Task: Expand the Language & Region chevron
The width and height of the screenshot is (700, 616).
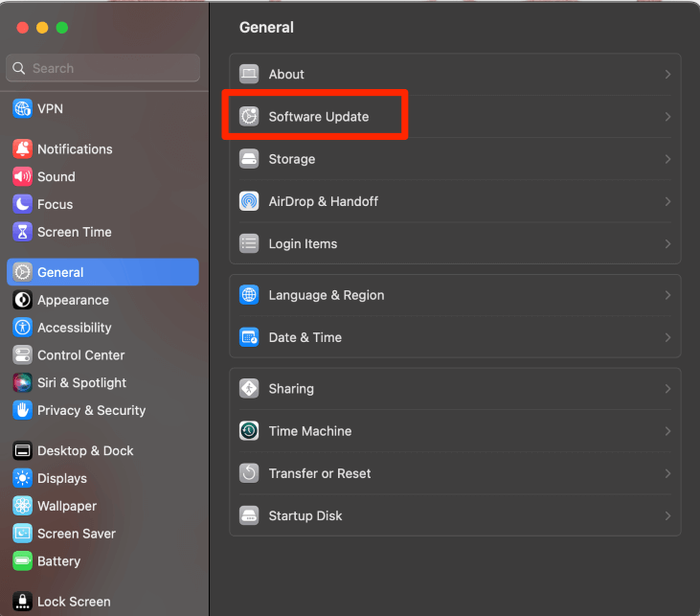Action: coord(667,295)
